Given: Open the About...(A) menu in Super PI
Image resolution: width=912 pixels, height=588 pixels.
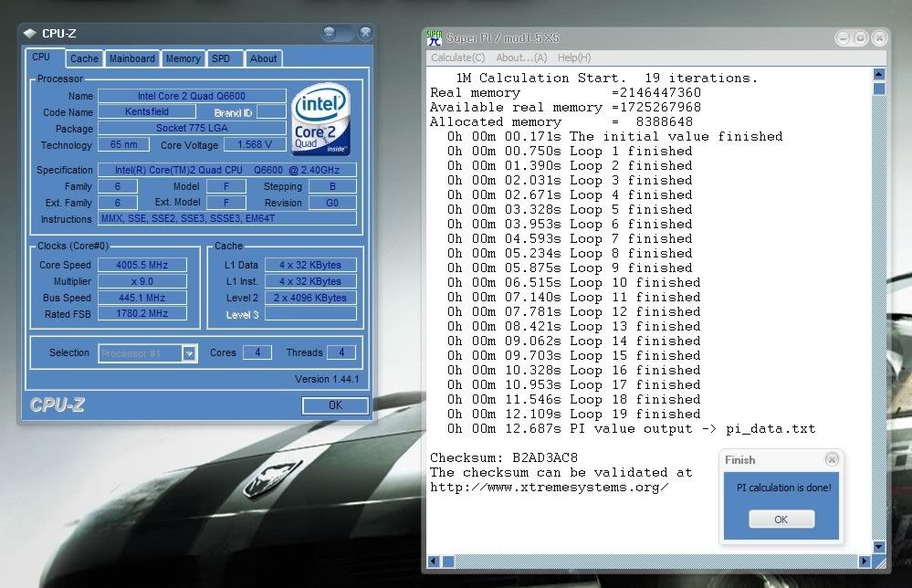Looking at the screenshot, I should pyautogui.click(x=521, y=58).
